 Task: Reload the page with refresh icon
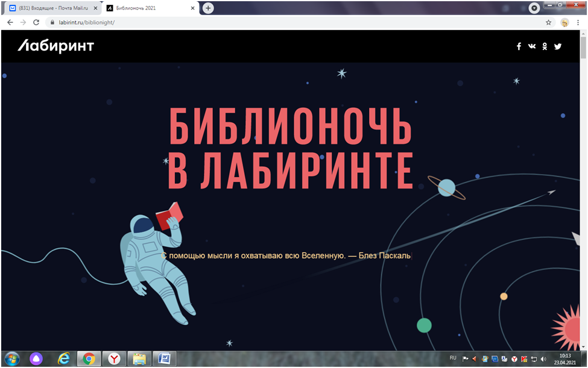pyautogui.click(x=36, y=22)
